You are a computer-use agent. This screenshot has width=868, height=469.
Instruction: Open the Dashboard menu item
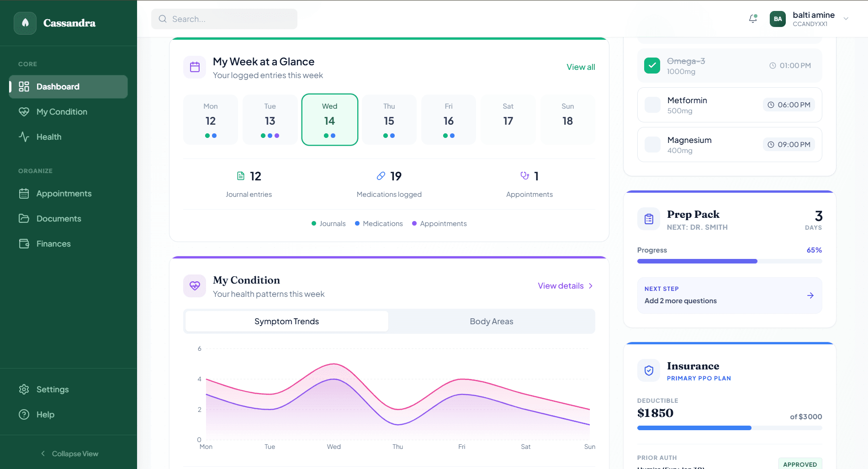tap(69, 86)
